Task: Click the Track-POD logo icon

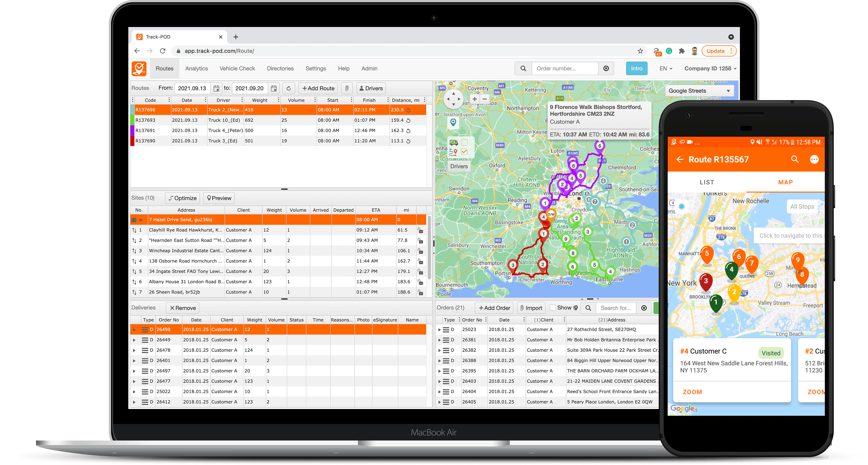Action: (x=139, y=69)
